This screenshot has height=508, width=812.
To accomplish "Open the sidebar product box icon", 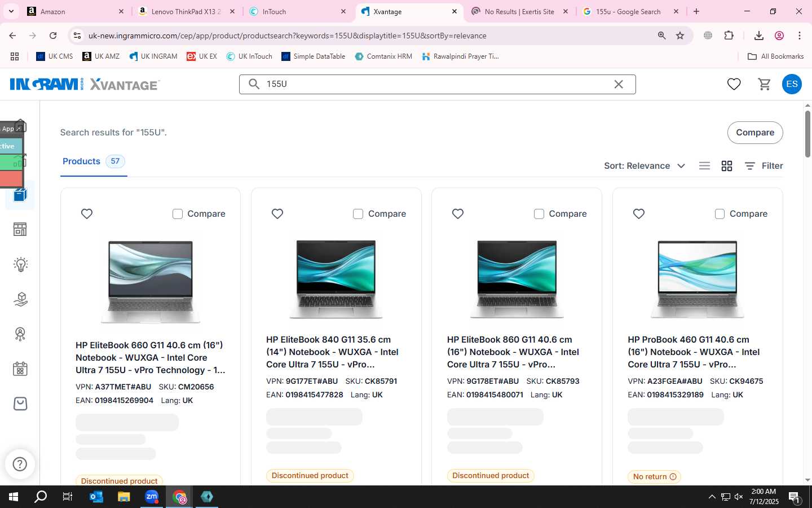I will coord(20,195).
